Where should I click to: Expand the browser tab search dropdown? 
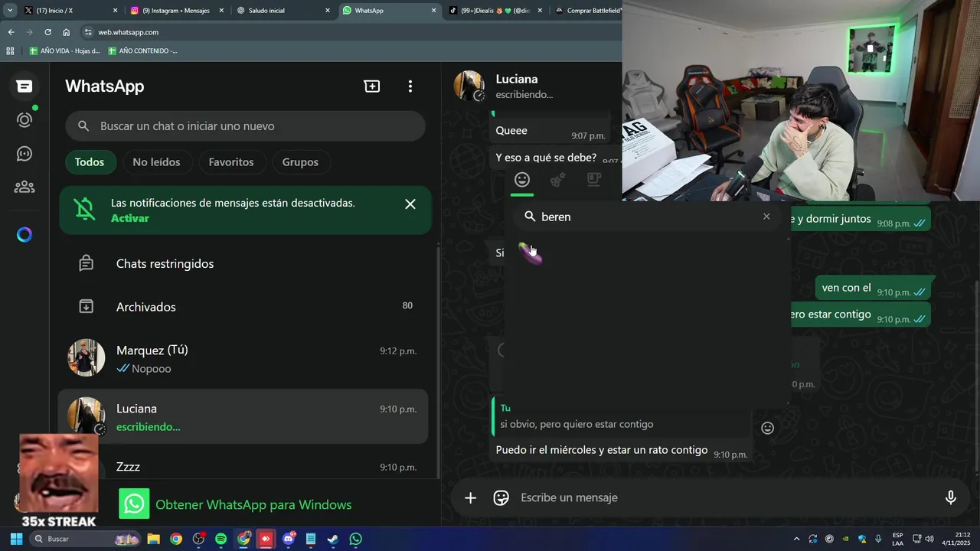(10, 11)
